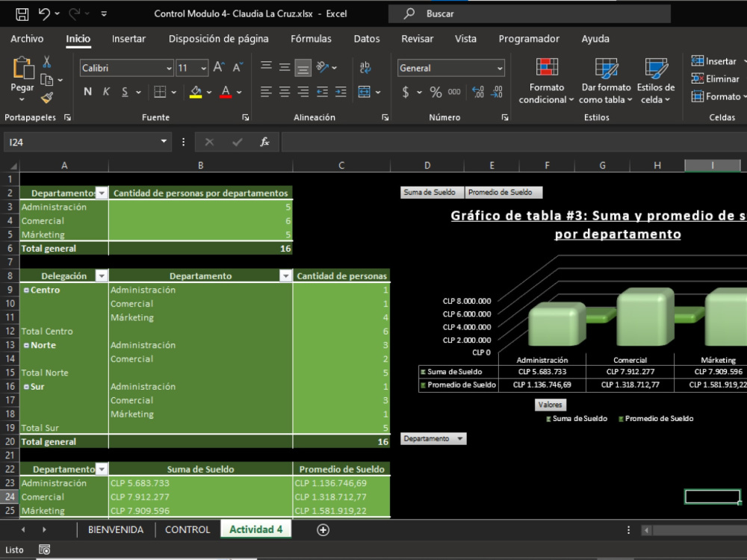Open the CONTROL sheet
The image size is (747, 560).
187,529
